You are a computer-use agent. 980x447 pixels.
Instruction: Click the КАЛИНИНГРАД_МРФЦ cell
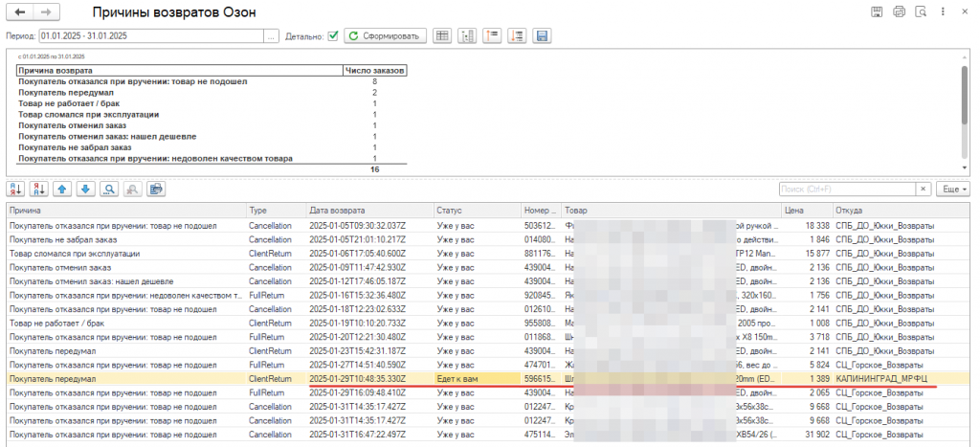pyautogui.click(x=902, y=378)
